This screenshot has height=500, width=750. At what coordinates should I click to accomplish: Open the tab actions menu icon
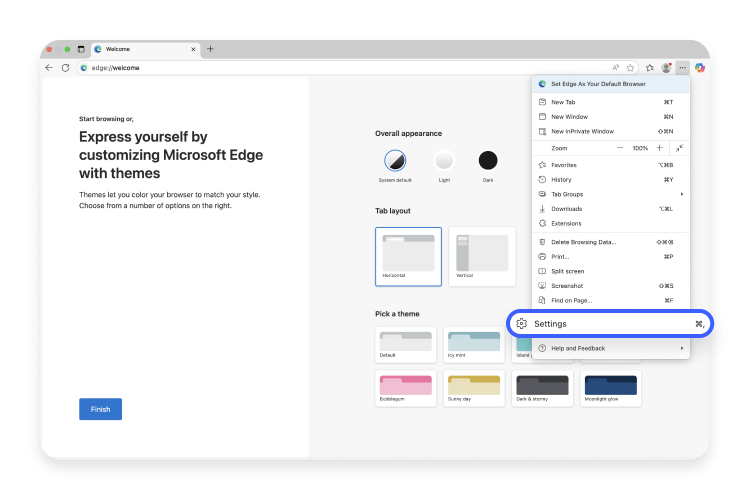coord(81,49)
